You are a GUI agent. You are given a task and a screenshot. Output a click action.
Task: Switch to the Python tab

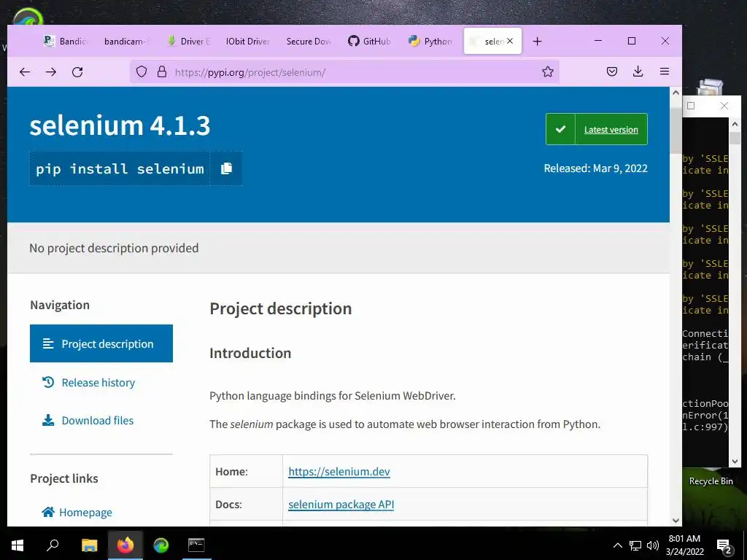pos(430,42)
